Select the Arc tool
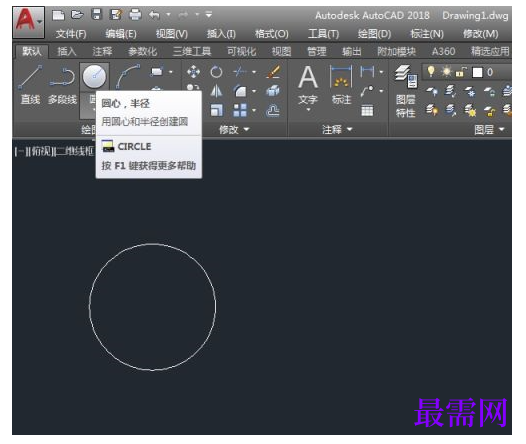 point(128,76)
